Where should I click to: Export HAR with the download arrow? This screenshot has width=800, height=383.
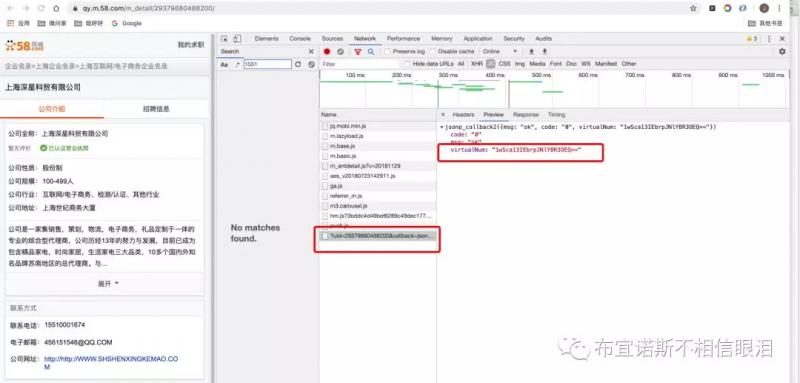544,52
